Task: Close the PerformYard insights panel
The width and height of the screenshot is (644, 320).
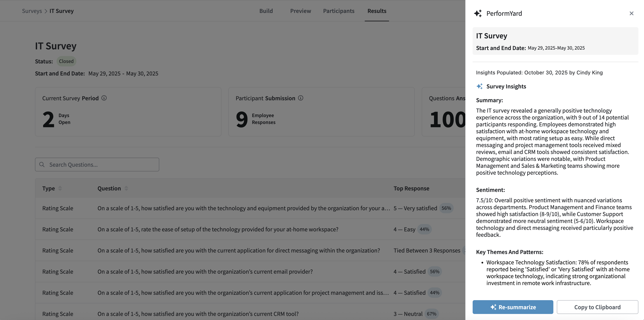Action: click(x=631, y=14)
